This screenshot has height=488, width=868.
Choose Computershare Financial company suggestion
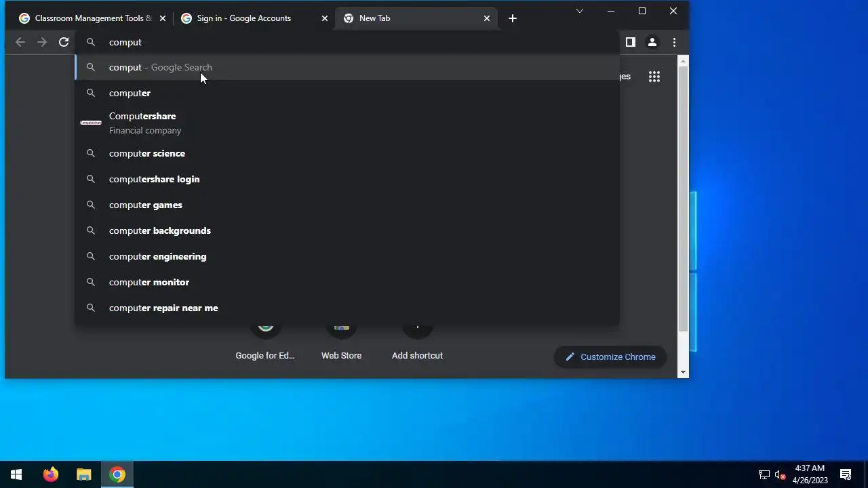pyautogui.click(x=347, y=123)
